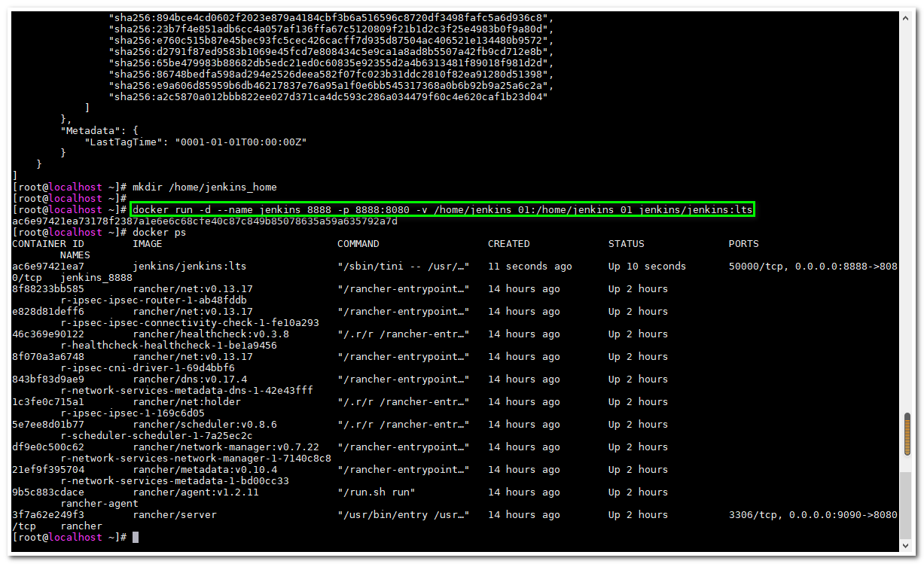Viewport: 924px width, 564px height.
Task: Click the "/usr/bin/entry /usr…" command entry
Action: click(404, 514)
